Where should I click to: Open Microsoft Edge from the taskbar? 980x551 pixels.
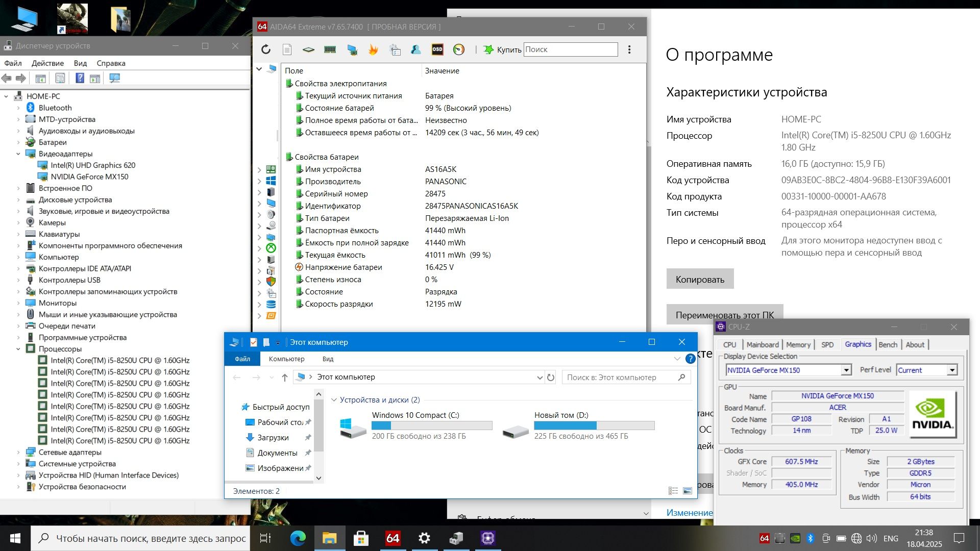coord(298,538)
